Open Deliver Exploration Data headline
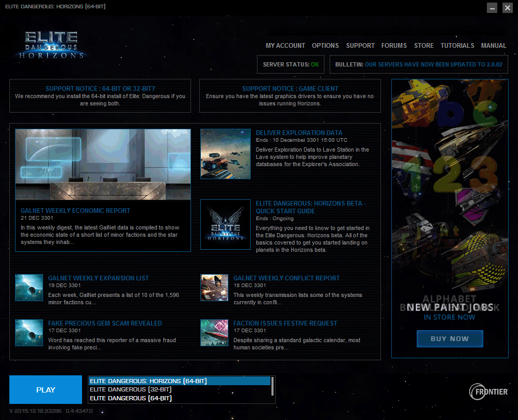The height and width of the screenshot is (420, 518). (x=299, y=133)
